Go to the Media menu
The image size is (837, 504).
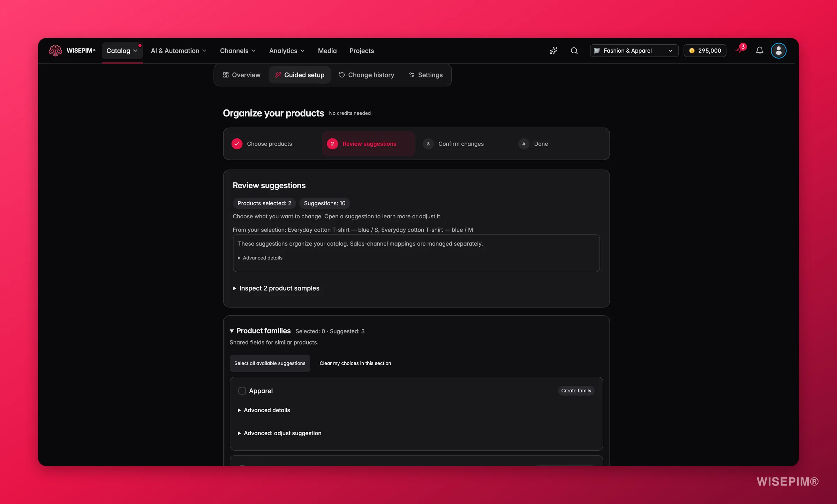pyautogui.click(x=327, y=51)
